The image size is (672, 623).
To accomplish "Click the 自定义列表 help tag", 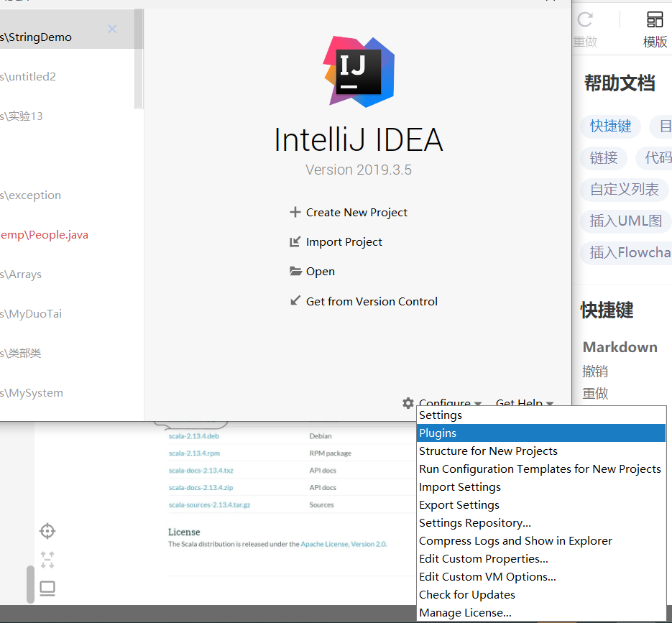I will coord(625,190).
